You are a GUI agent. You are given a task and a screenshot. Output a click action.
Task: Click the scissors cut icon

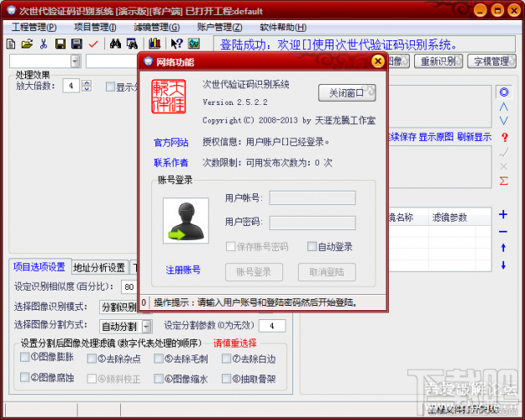[x=44, y=44]
